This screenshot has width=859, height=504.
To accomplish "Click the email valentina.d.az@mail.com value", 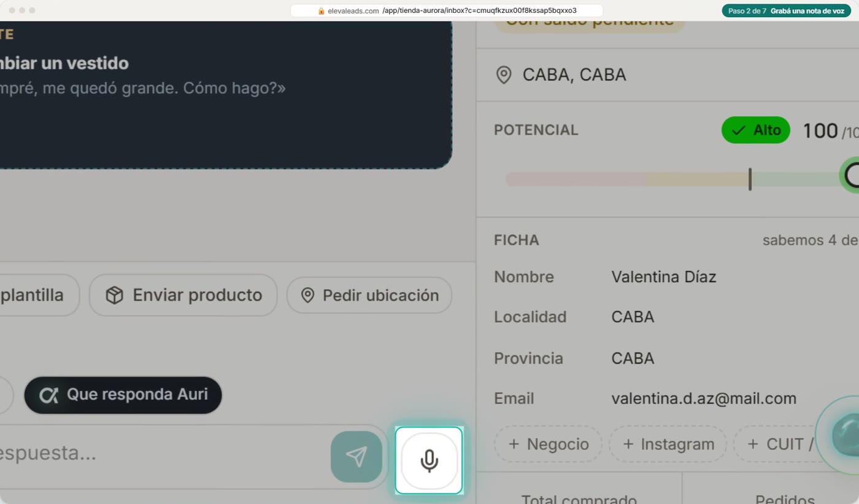I will [x=704, y=399].
